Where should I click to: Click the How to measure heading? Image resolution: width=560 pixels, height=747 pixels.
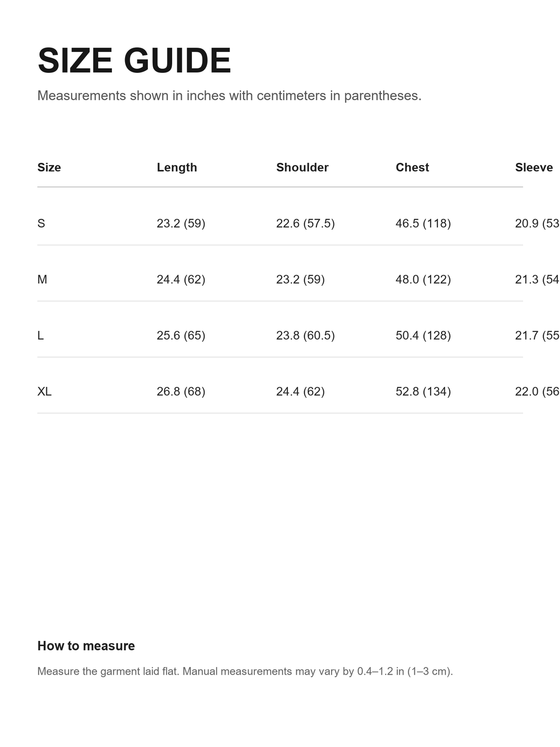(86, 646)
